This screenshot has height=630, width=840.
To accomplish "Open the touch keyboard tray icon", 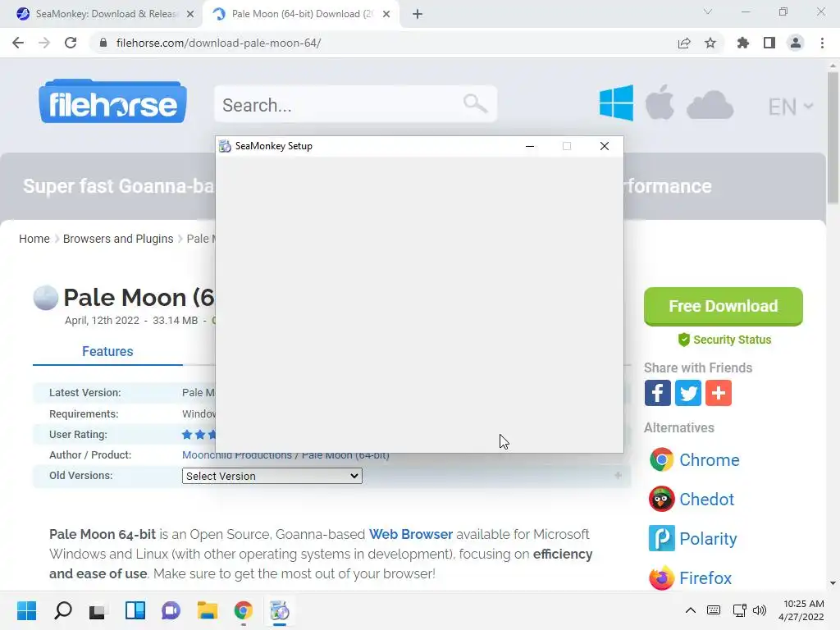I will pos(714,610).
